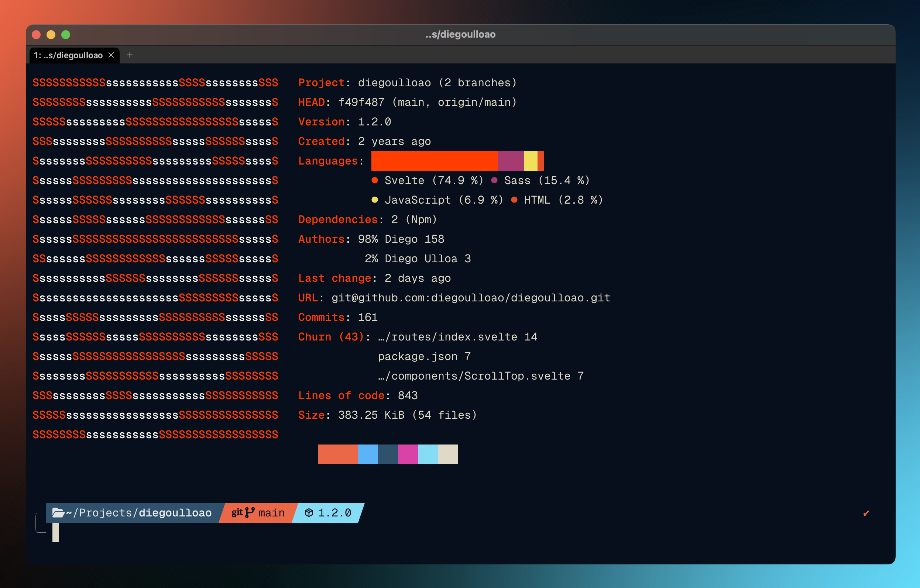This screenshot has height=588, width=920.
Task: Click the blue color swatch block
Action: pyautogui.click(x=368, y=454)
